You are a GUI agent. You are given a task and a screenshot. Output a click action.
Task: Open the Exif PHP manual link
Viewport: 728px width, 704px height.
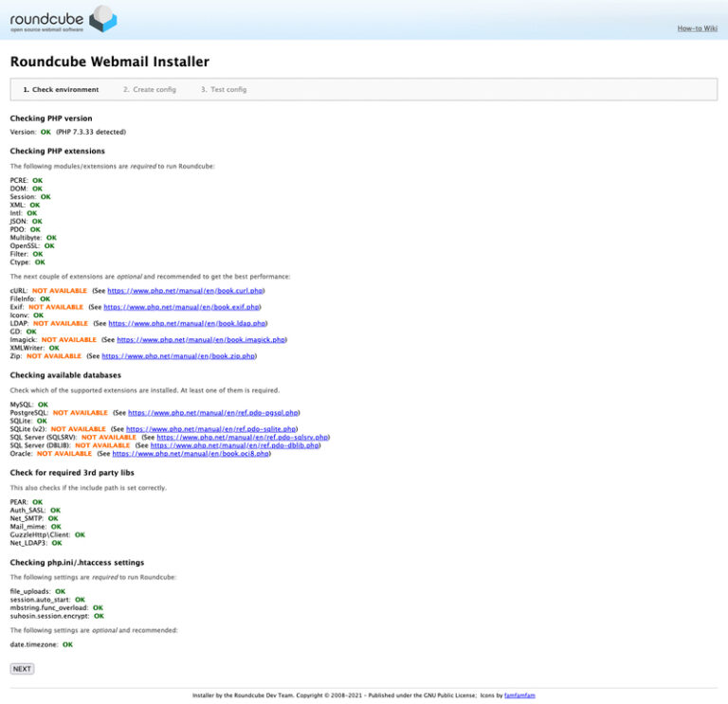pos(181,307)
